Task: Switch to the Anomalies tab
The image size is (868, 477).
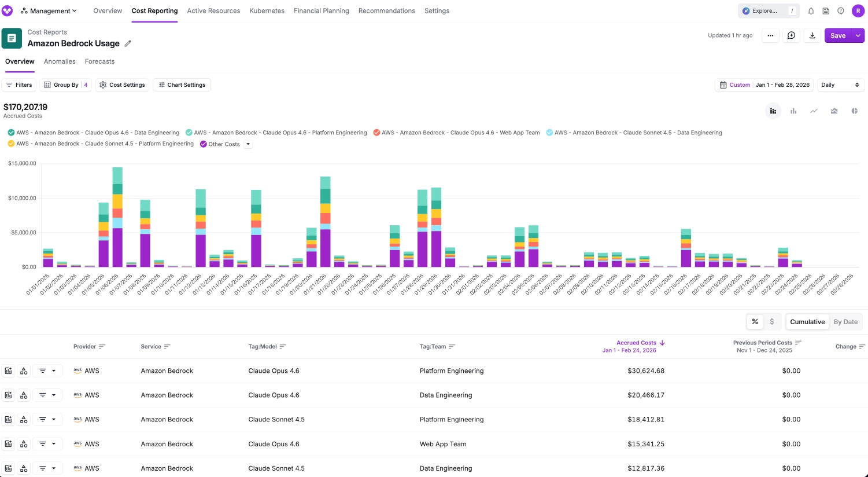Action: (60, 61)
